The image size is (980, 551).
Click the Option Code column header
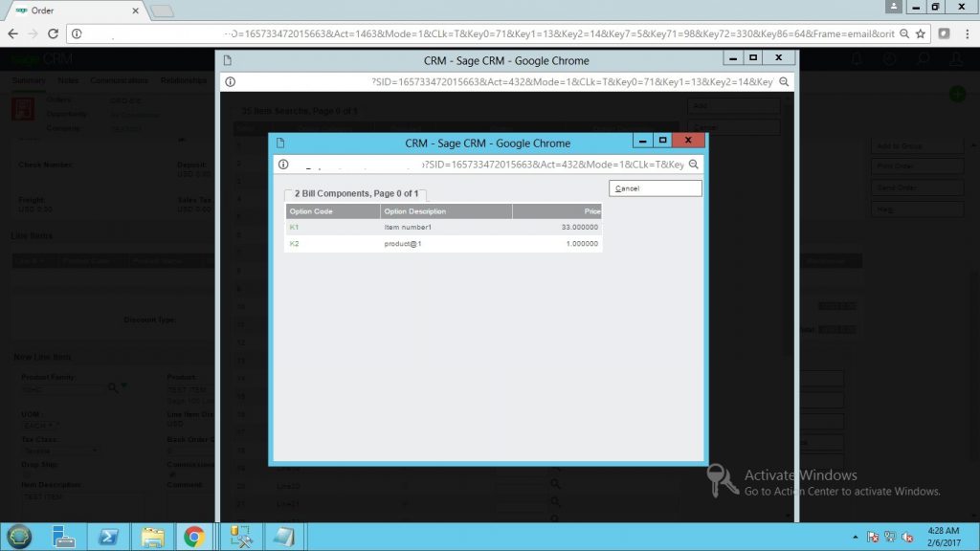pyautogui.click(x=332, y=211)
